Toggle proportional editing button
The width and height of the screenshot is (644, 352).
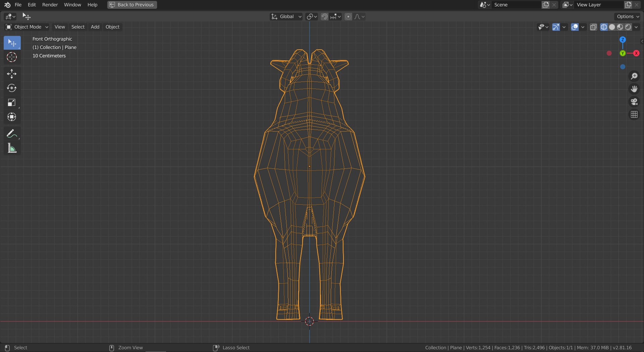348,16
